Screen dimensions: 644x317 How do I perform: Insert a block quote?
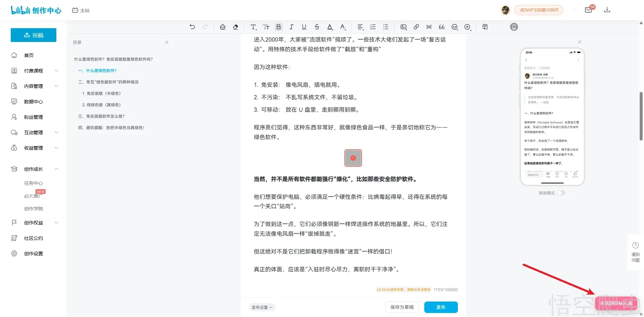click(442, 27)
